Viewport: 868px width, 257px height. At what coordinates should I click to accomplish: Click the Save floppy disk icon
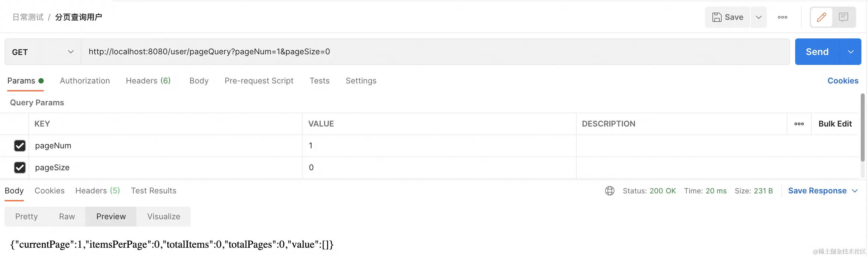tap(717, 17)
